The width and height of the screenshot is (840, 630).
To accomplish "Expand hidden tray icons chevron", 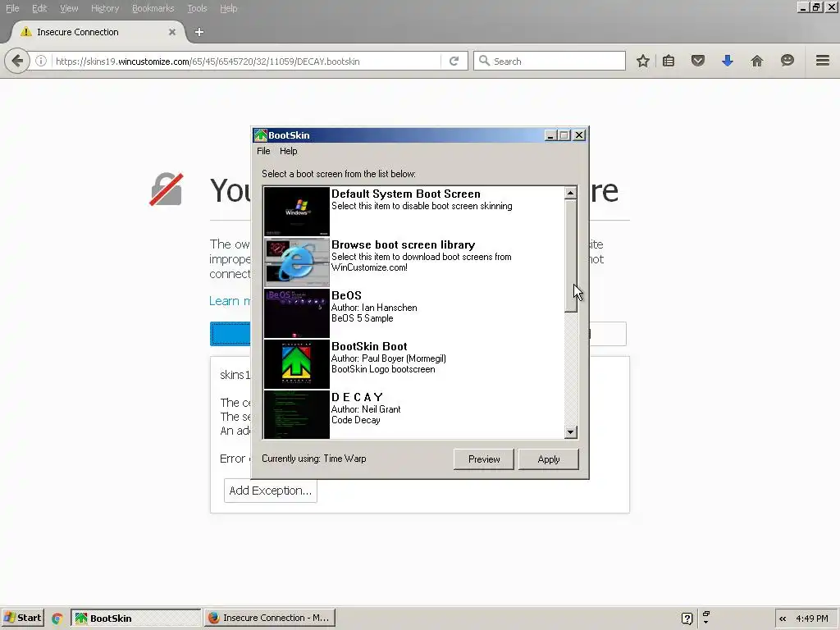I will pos(783,619).
